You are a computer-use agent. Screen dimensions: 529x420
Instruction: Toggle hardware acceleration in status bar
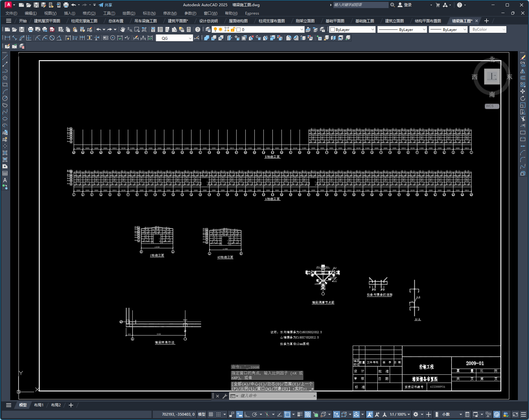point(497,414)
